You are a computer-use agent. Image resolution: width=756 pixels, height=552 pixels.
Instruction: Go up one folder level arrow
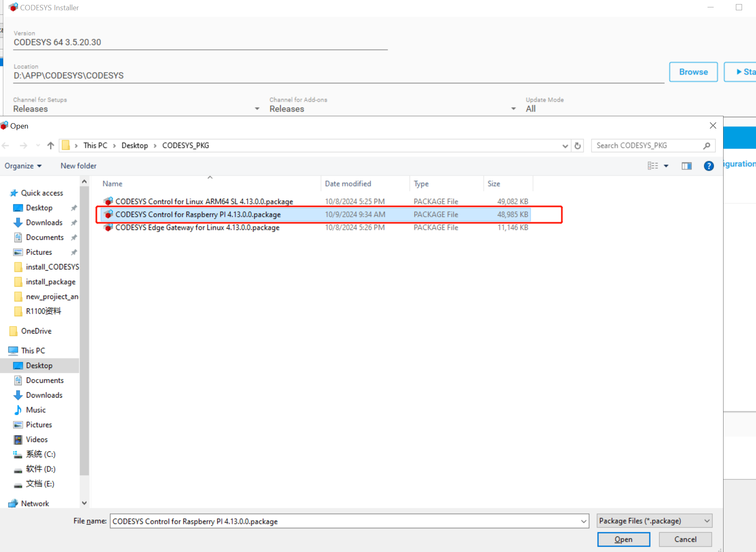coord(51,145)
